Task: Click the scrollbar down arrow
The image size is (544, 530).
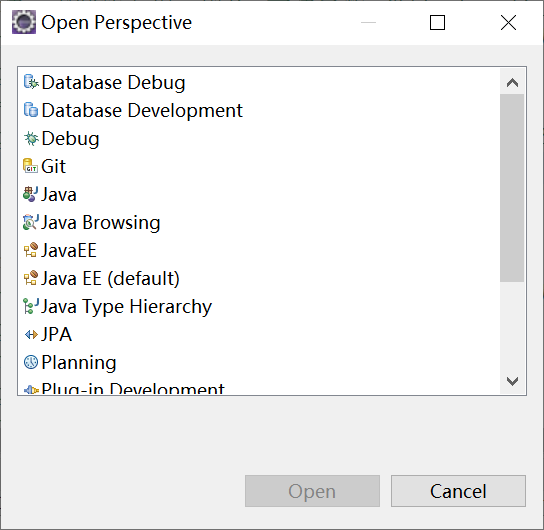Action: click(x=512, y=381)
